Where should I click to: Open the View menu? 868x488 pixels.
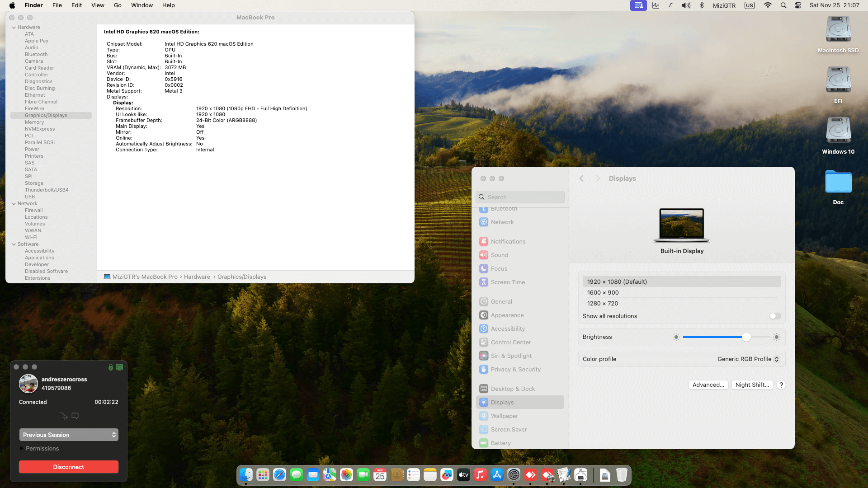pyautogui.click(x=98, y=5)
